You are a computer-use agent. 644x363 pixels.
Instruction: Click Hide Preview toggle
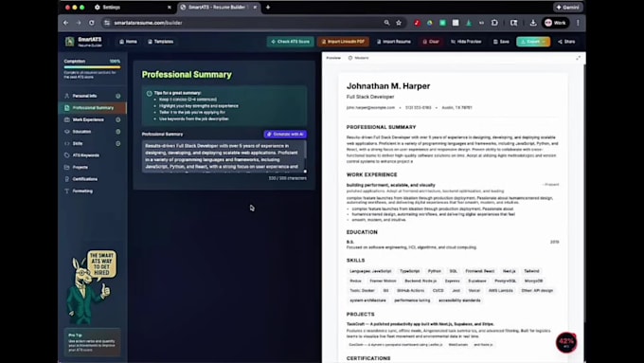tap(466, 42)
